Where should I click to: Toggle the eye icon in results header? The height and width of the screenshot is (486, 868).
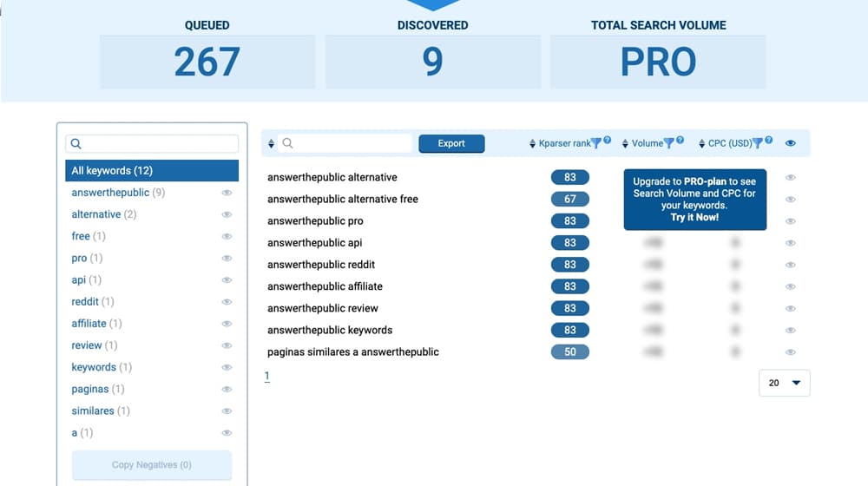click(x=791, y=143)
